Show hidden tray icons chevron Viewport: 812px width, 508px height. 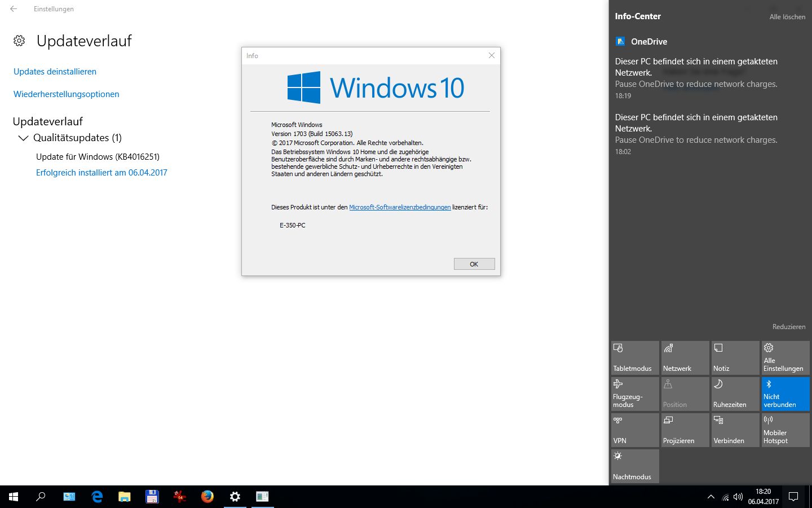point(710,497)
